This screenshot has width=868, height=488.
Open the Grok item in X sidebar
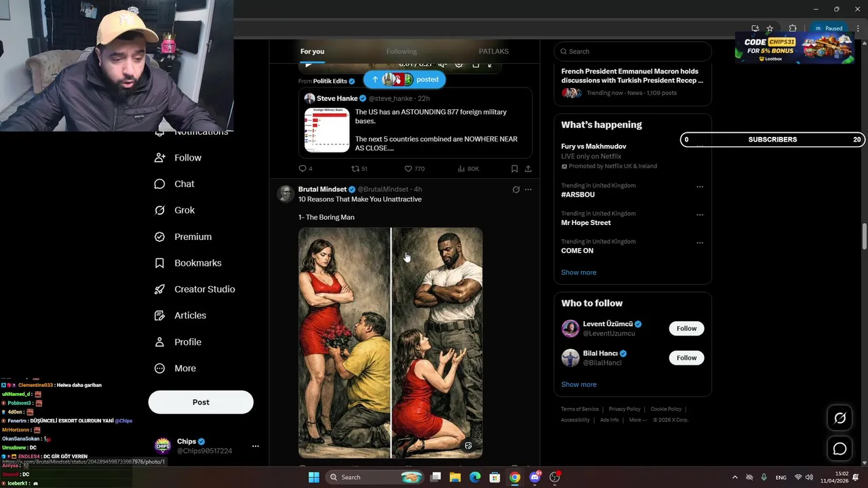[174, 210]
